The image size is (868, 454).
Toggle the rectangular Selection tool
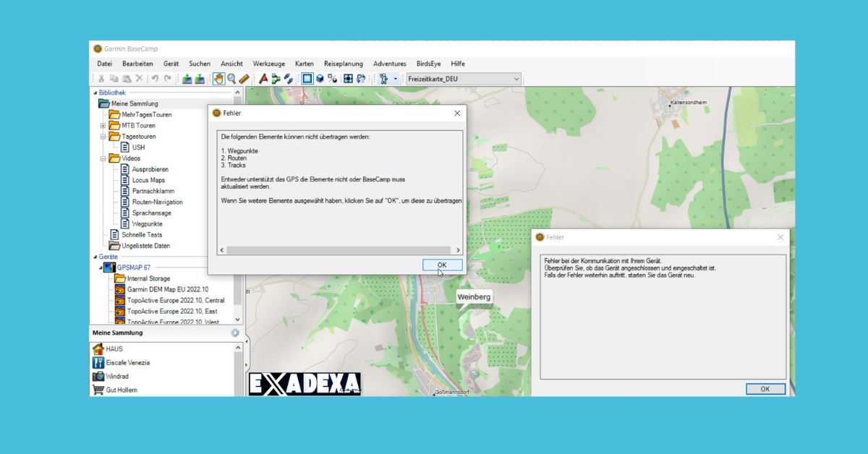click(307, 79)
